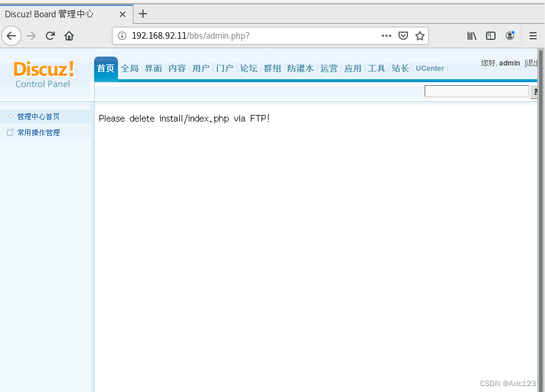Click the 退出 logout link
The height and width of the screenshot is (392, 545).
(x=531, y=63)
